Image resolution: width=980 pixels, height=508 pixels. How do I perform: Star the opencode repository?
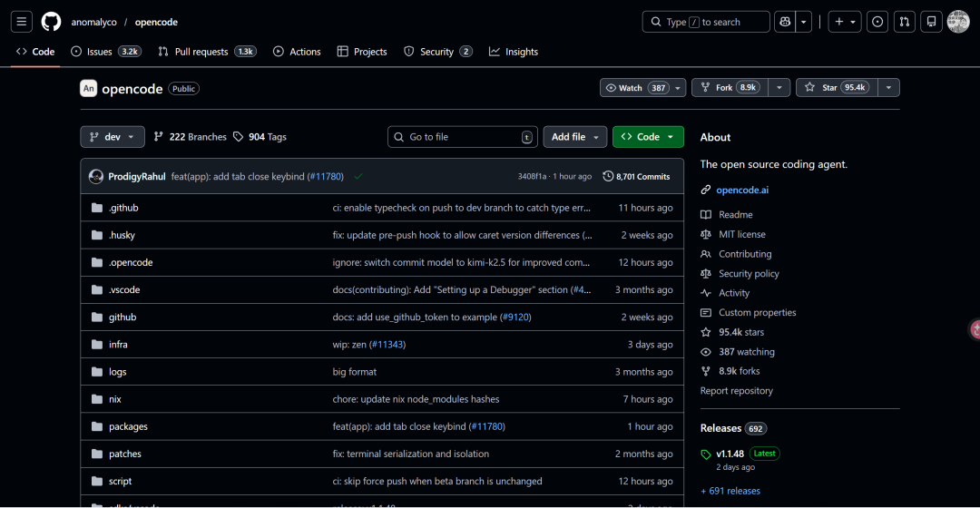click(x=837, y=87)
